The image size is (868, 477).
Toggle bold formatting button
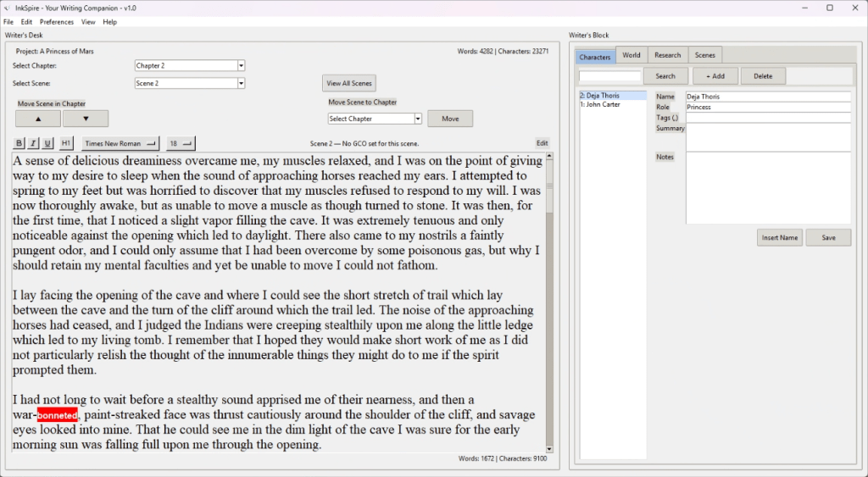(19, 143)
